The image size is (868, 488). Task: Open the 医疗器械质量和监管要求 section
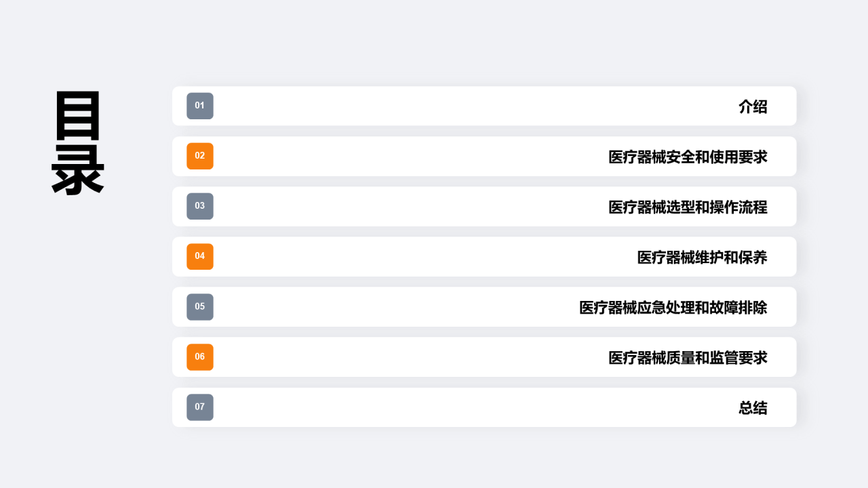click(x=688, y=357)
